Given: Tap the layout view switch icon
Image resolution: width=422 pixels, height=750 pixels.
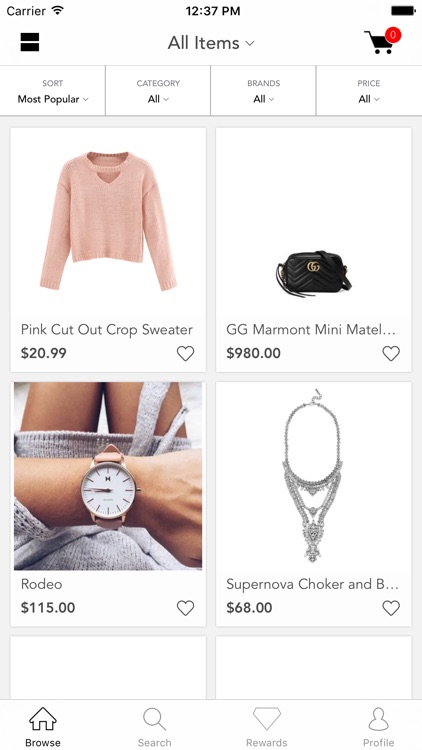Looking at the screenshot, I should click(30, 42).
